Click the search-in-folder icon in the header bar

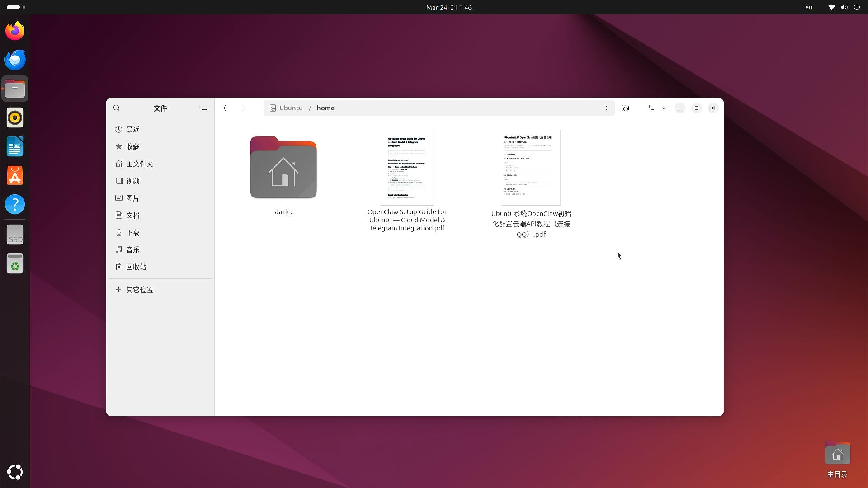(x=625, y=108)
